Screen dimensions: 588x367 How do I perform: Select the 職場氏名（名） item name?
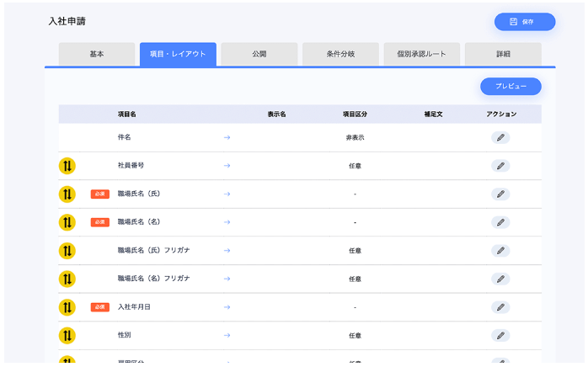coord(139,222)
